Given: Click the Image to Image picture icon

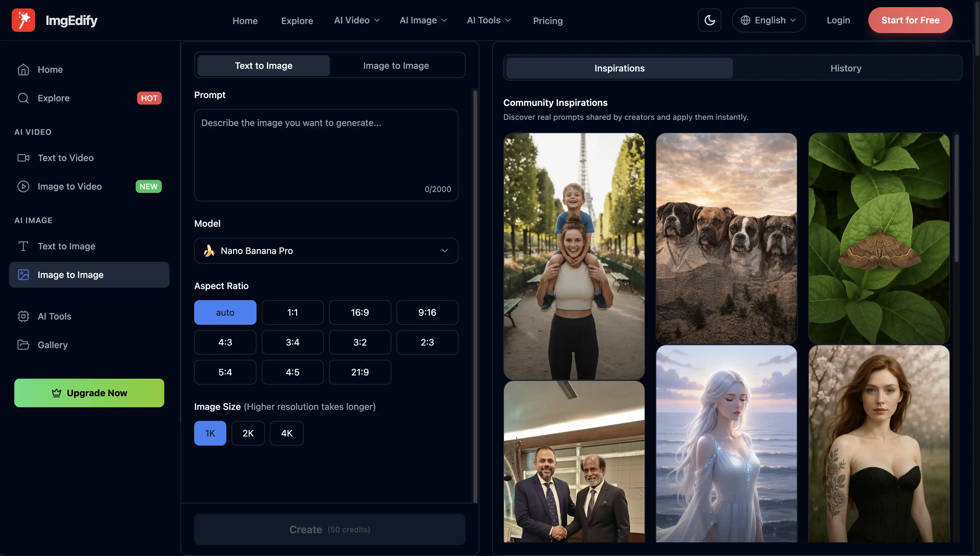Looking at the screenshot, I should pos(23,274).
